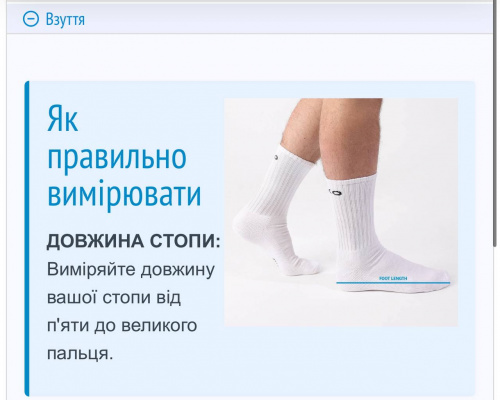Viewport: 500px width, 400px height.
Task: Click the Взуття accordion header bar
Action: tap(249, 18)
